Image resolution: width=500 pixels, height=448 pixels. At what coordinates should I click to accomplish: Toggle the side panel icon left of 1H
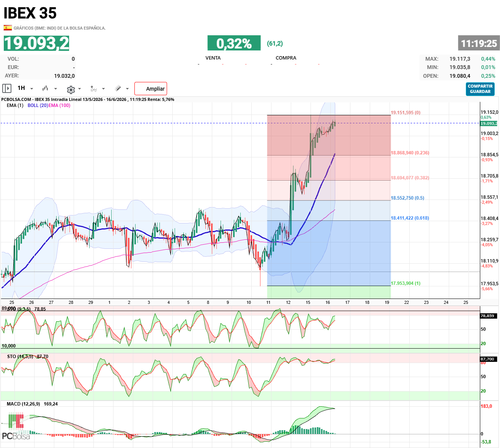pos(7,88)
